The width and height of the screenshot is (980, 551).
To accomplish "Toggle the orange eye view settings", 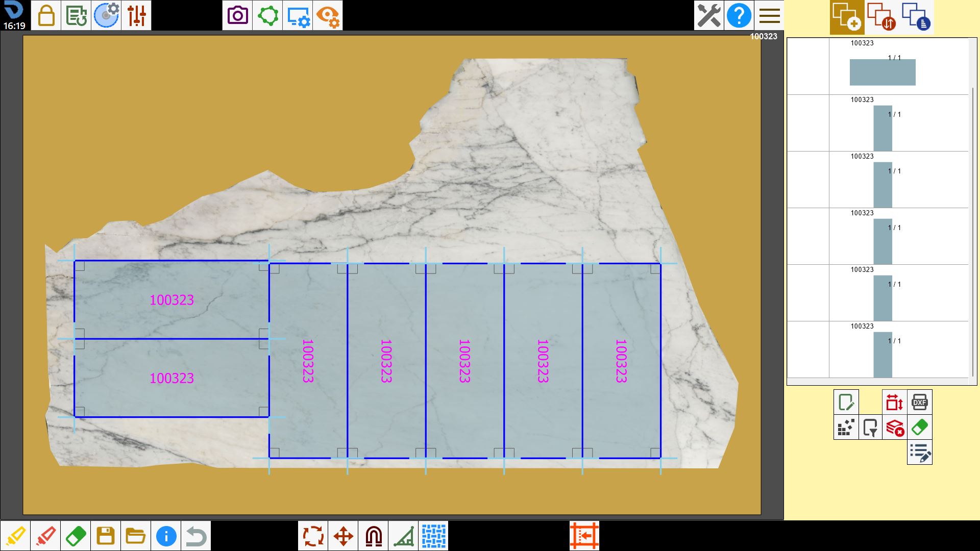I will [328, 15].
